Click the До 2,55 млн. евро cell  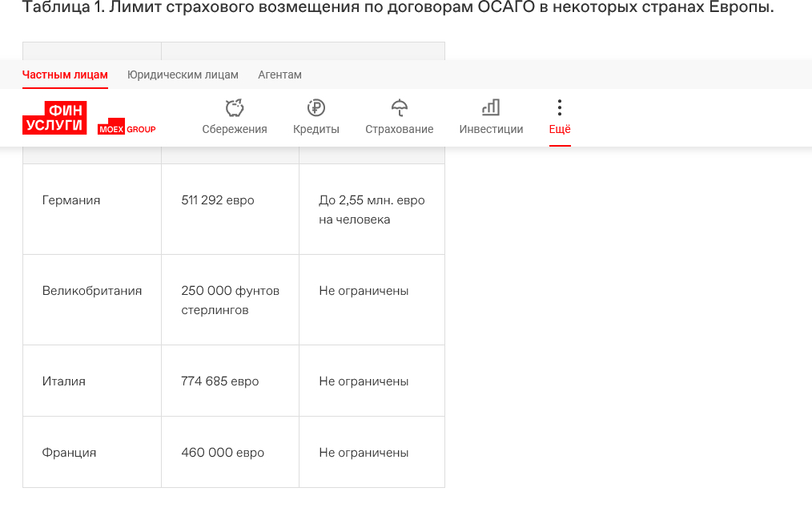(x=372, y=209)
